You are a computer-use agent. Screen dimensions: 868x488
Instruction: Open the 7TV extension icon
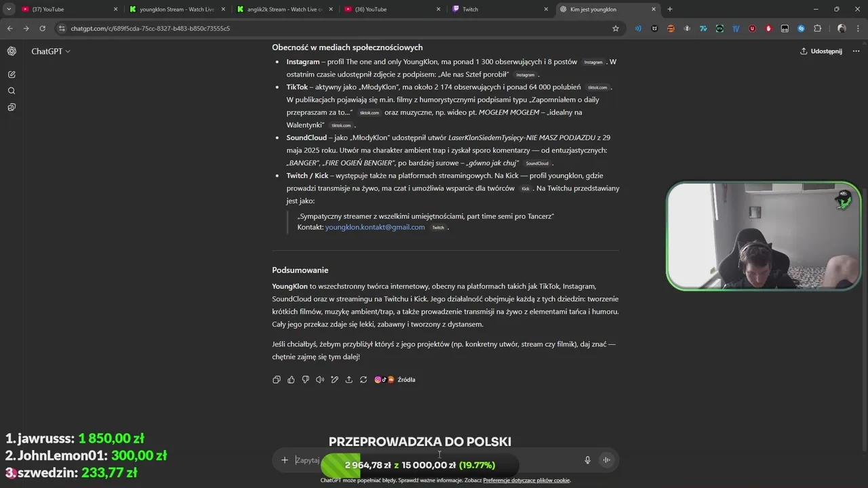[x=703, y=28]
